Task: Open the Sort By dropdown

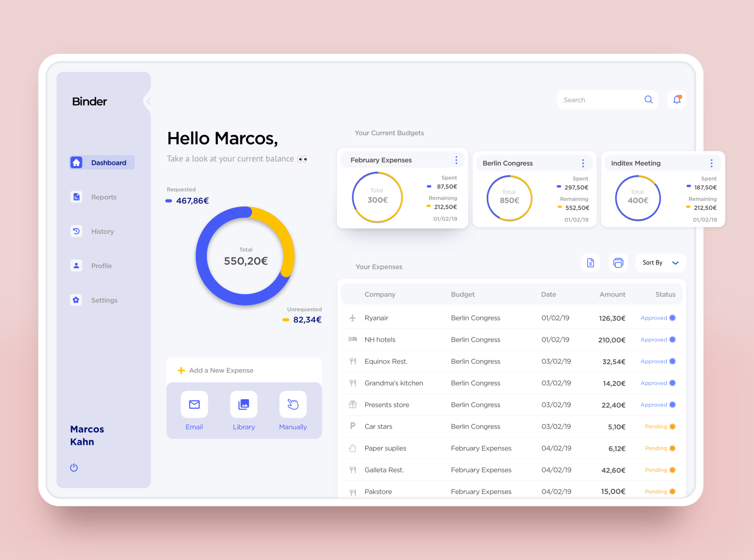Action: [660, 263]
